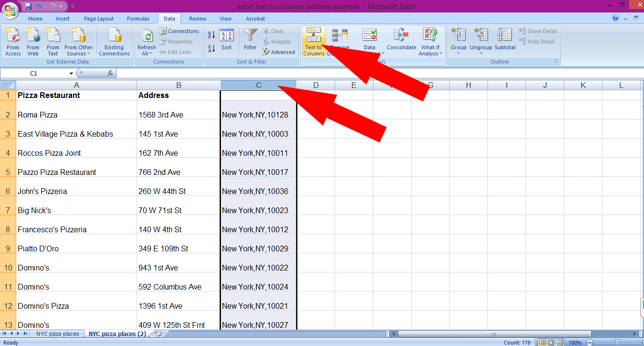
Task: Select cell Roma Pizza
Action: 76,110
